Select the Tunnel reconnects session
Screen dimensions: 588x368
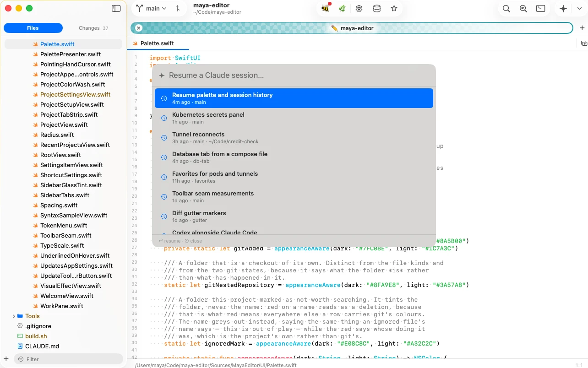294,138
